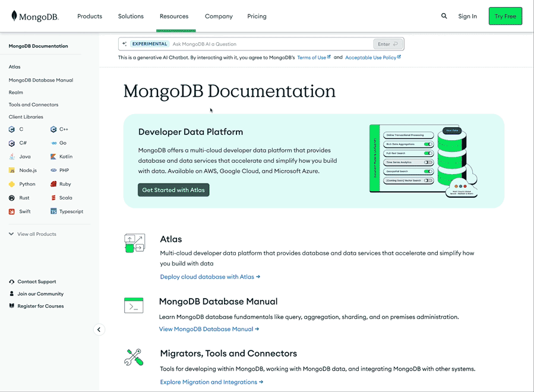This screenshot has width=534, height=392.
Task: Click the EXPERIMENTAL badge
Action: pyautogui.click(x=150, y=44)
